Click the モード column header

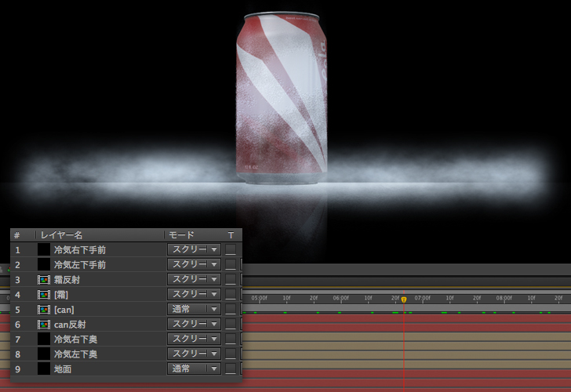pos(182,234)
